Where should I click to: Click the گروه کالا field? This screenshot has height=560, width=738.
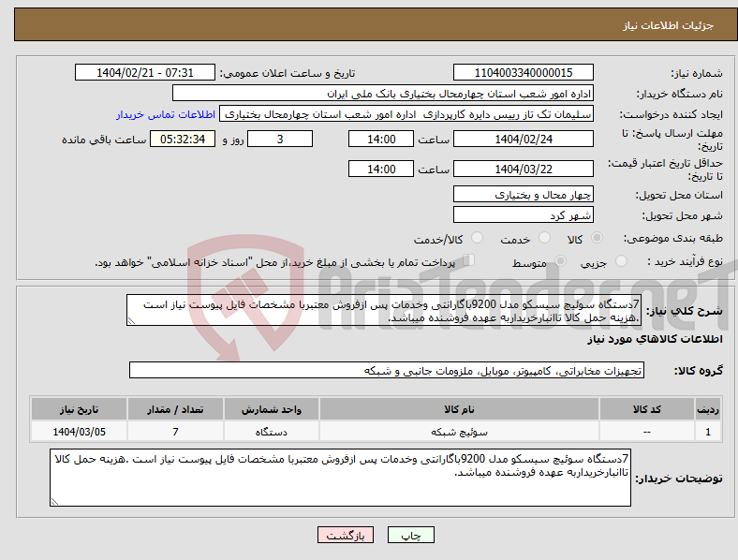[x=387, y=370]
